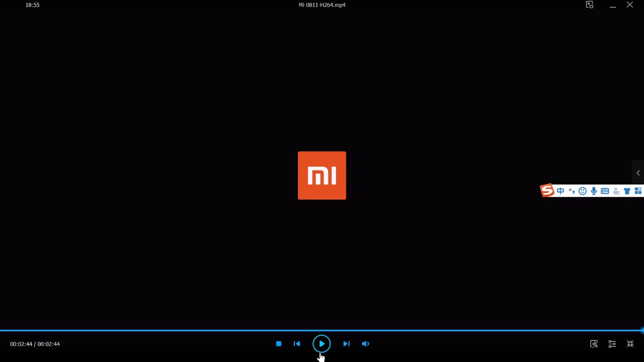Open the Sogou soft keyboard
Image resolution: width=644 pixels, height=362 pixels.
point(605,191)
